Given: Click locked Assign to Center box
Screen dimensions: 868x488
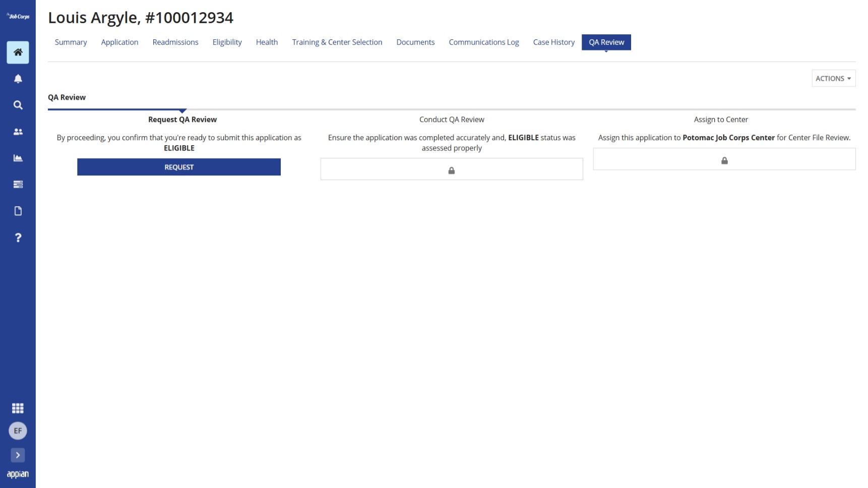Looking at the screenshot, I should (x=724, y=159).
